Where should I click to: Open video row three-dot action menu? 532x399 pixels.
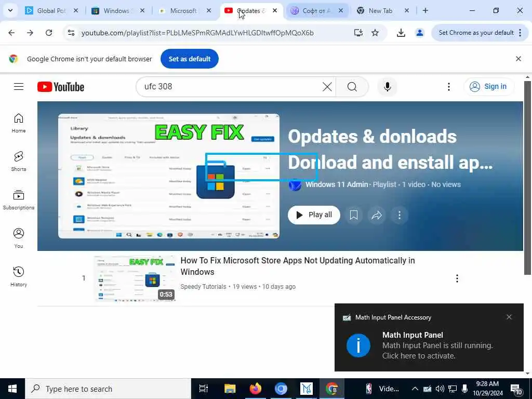coord(457,278)
